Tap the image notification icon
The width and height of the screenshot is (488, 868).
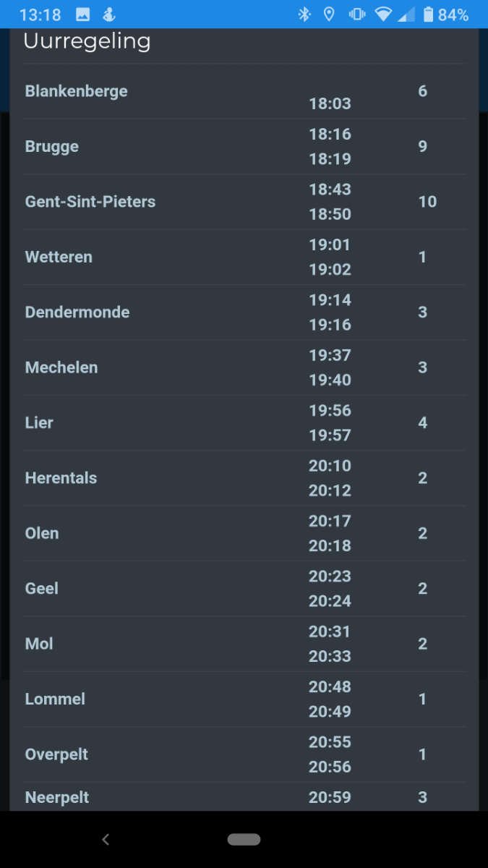83,14
